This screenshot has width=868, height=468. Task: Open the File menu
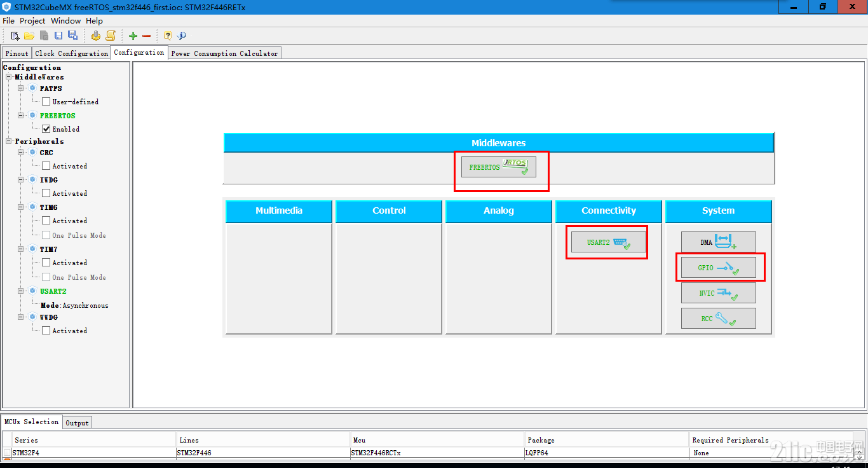coord(8,21)
